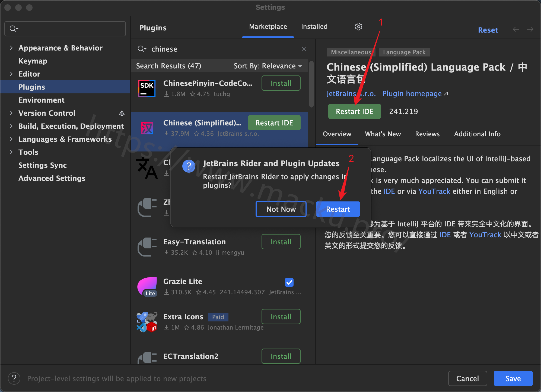Open the What's New tab

click(383, 134)
